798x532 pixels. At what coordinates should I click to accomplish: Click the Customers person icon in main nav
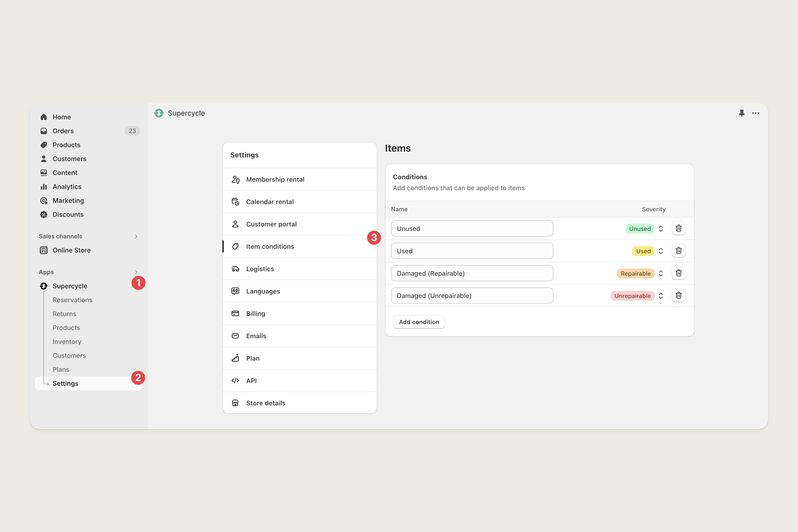click(x=44, y=159)
